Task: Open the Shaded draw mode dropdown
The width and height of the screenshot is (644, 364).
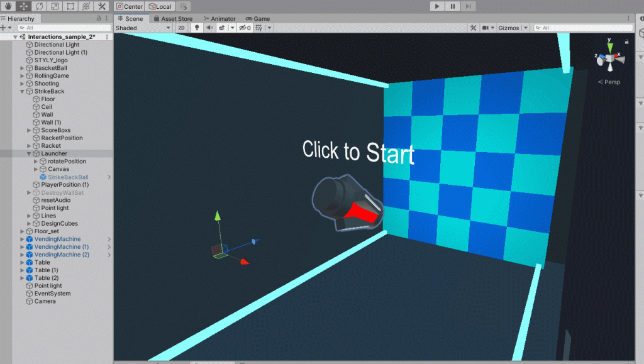Action: click(x=143, y=28)
